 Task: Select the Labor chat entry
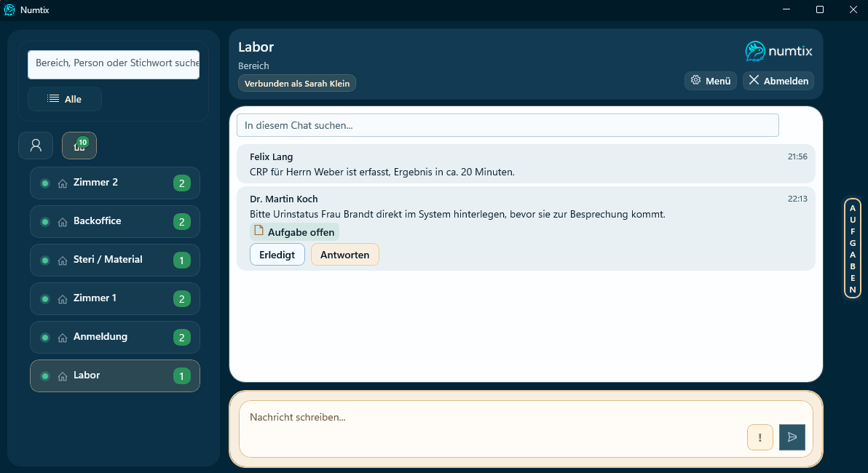[x=114, y=376]
